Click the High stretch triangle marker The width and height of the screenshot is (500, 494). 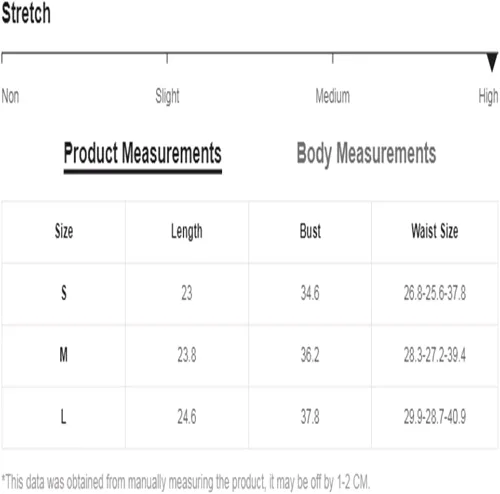coord(492,62)
